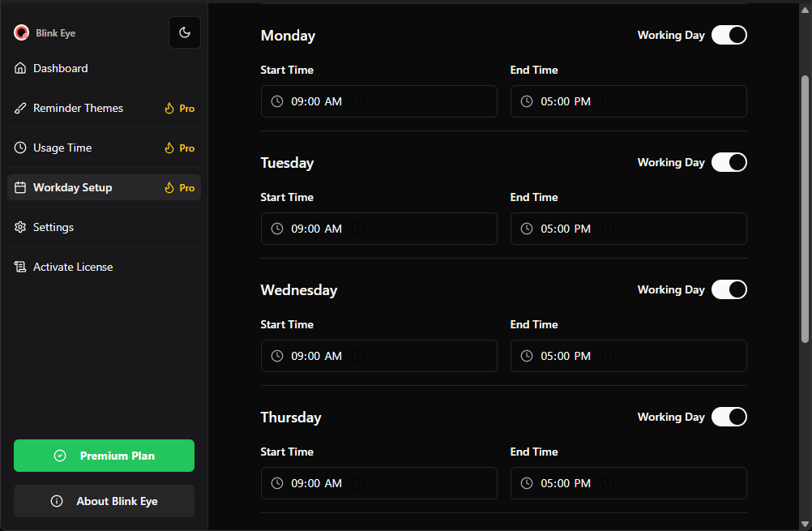
Task: Disable Monday working day toggle
Action: [729, 36]
